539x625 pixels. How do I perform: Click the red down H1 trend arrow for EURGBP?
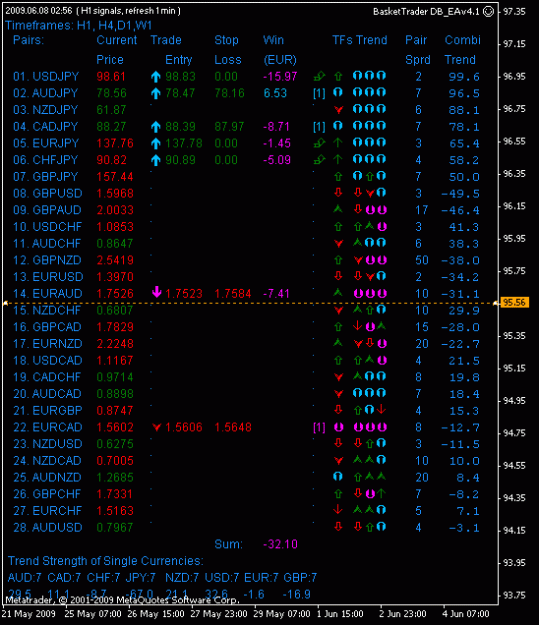338,409
